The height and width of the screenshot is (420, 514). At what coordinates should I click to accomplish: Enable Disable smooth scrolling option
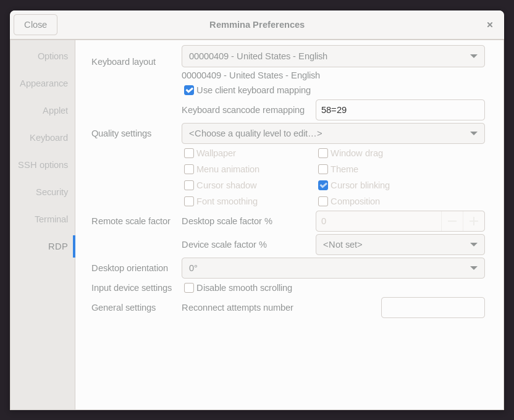tap(189, 288)
